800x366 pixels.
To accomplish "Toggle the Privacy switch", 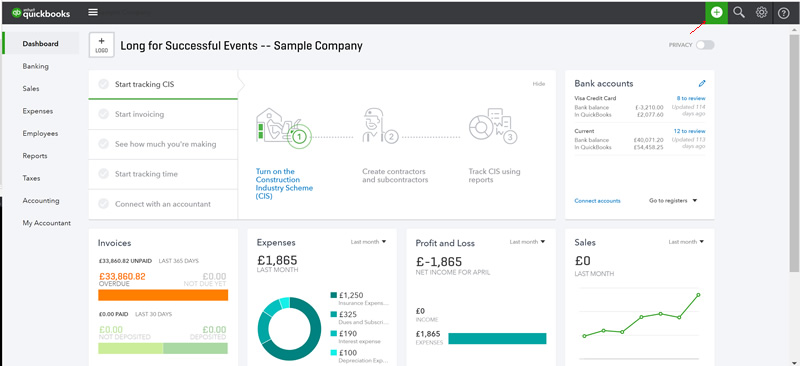I will 705,45.
